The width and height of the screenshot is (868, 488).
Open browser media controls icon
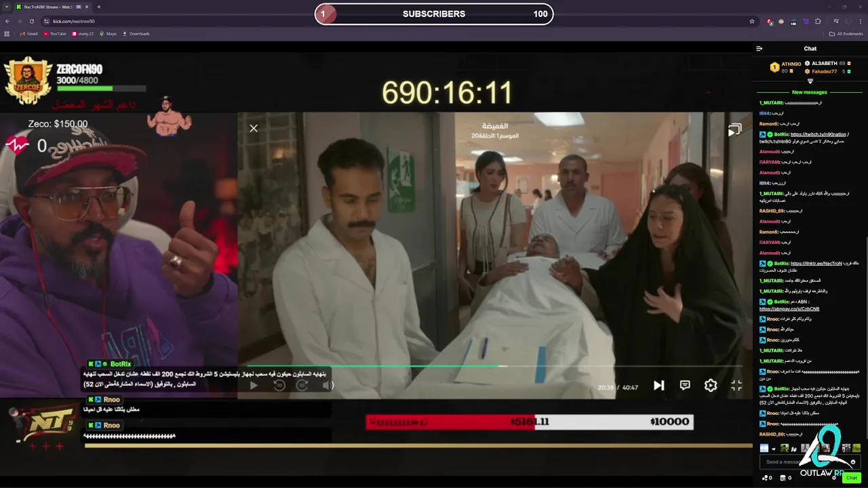(x=835, y=21)
